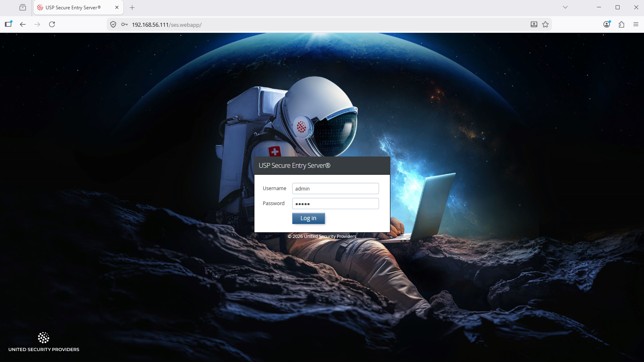Click the install page download icon
The image size is (644, 362).
pyautogui.click(x=534, y=24)
